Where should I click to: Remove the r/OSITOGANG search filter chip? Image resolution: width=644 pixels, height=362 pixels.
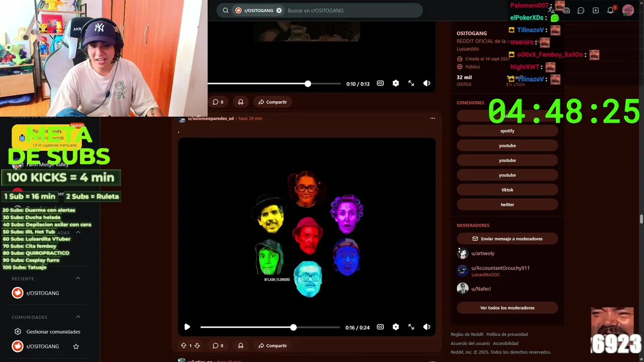(279, 11)
